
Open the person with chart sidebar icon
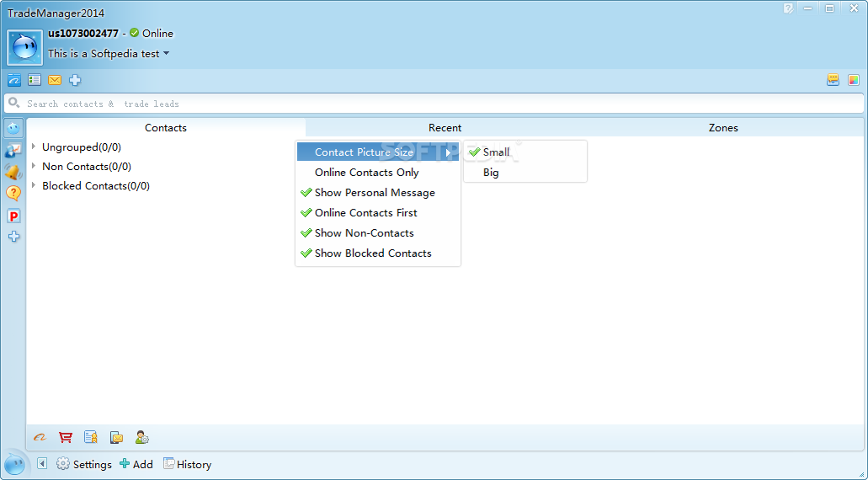13,150
